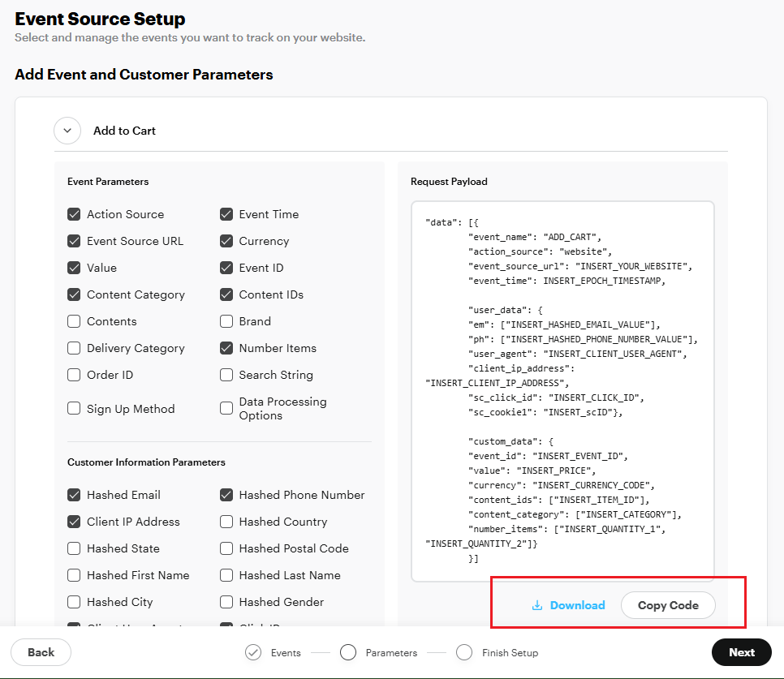Check the Hashed Last Name checkbox

coord(226,575)
